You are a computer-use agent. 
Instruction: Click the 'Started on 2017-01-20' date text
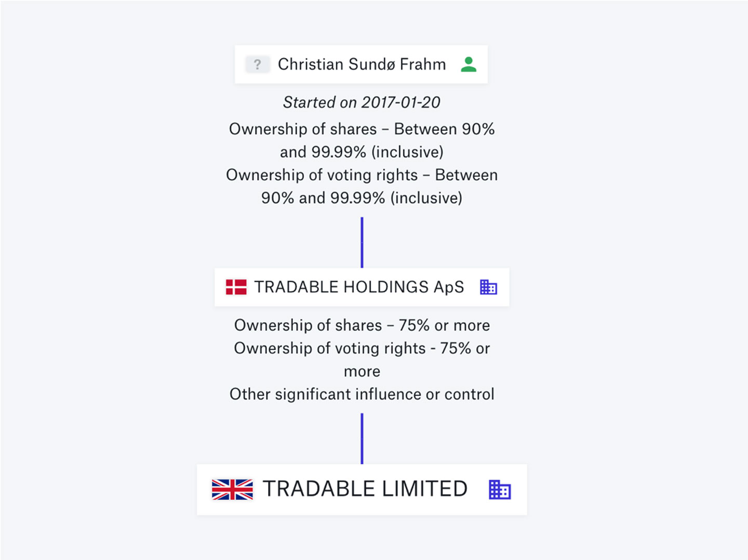tap(362, 102)
